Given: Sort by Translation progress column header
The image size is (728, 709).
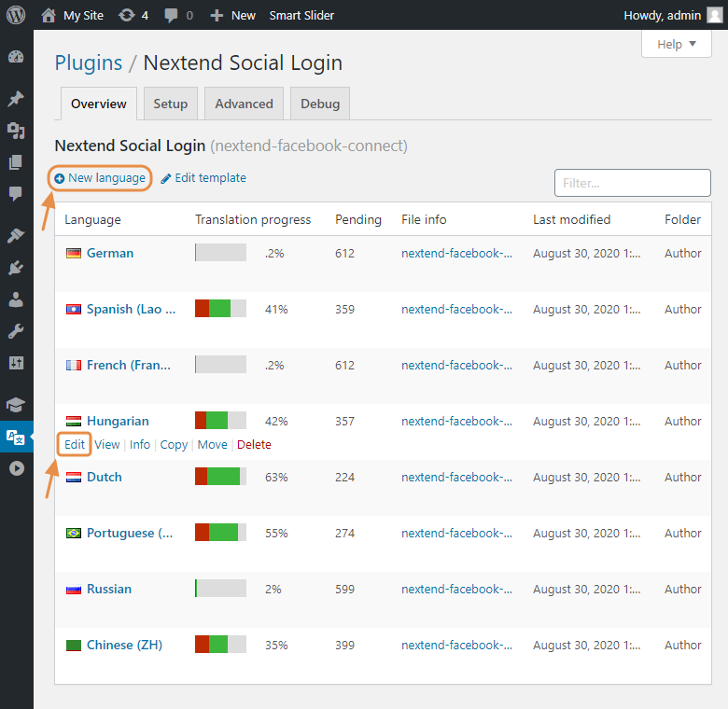Looking at the screenshot, I should (253, 219).
